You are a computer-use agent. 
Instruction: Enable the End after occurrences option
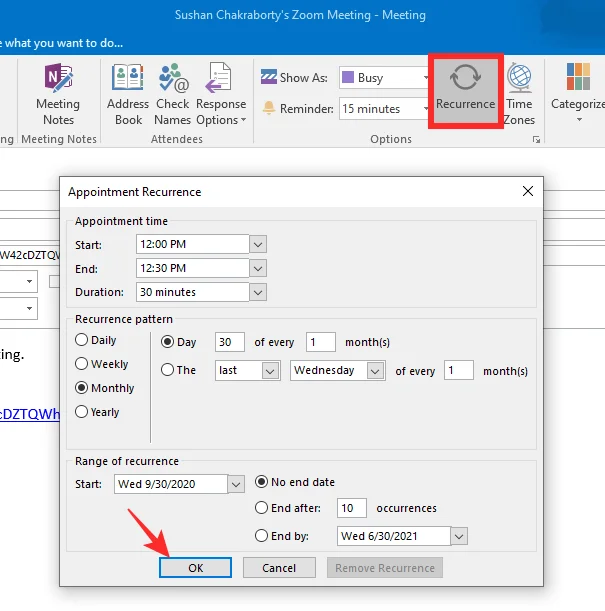coord(262,508)
